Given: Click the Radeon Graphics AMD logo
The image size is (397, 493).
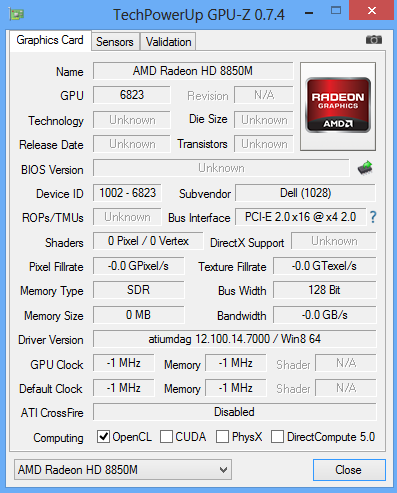Looking at the screenshot, I should pos(338,106).
